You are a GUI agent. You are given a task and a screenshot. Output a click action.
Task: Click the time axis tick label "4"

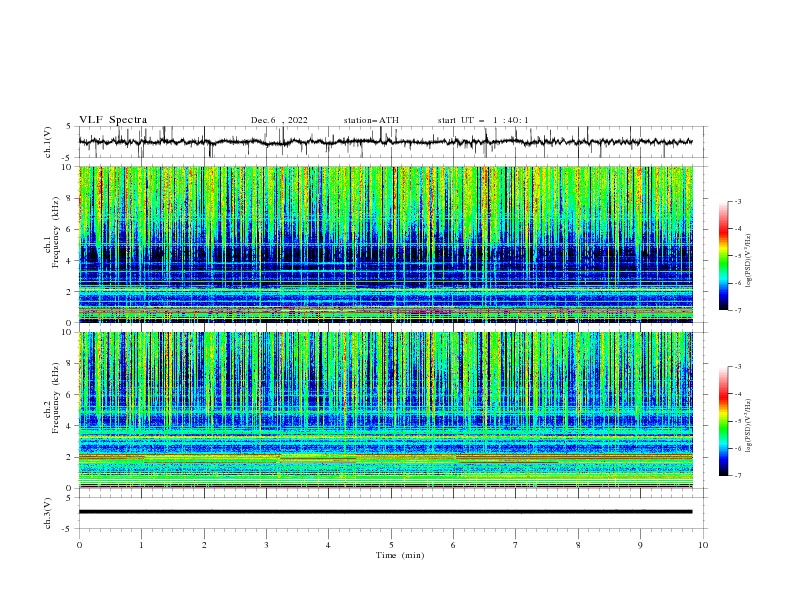(328, 545)
